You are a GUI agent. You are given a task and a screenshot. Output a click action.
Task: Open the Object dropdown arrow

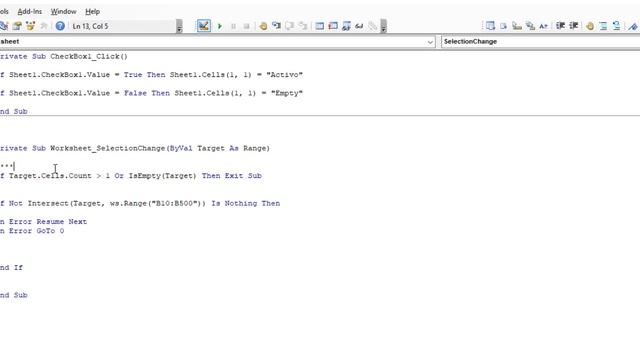point(430,42)
